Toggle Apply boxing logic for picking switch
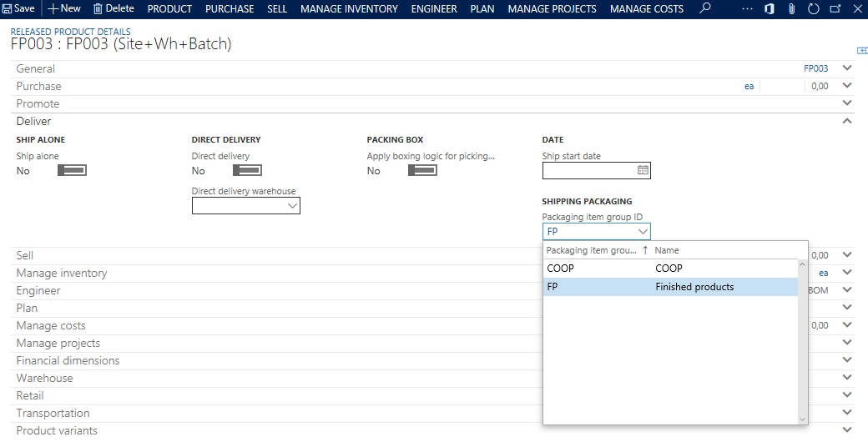 click(x=422, y=170)
